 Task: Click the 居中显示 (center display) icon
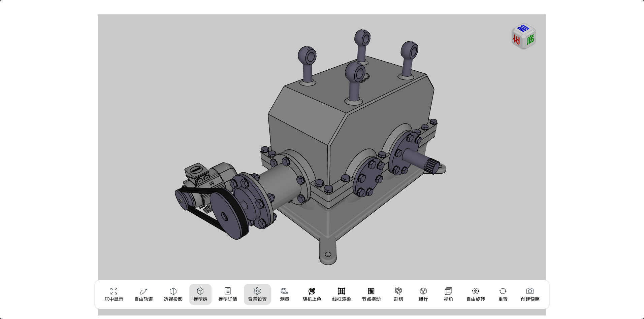pos(114,294)
